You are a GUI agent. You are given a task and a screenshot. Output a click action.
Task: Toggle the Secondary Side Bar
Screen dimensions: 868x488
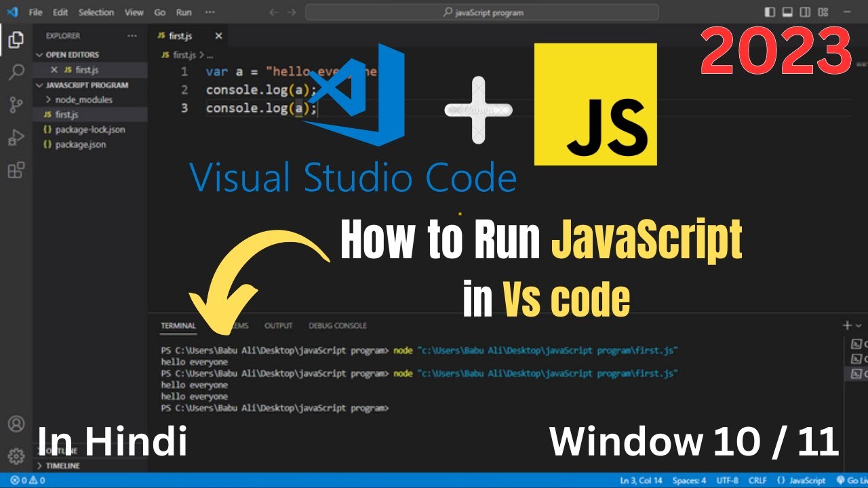coord(805,12)
